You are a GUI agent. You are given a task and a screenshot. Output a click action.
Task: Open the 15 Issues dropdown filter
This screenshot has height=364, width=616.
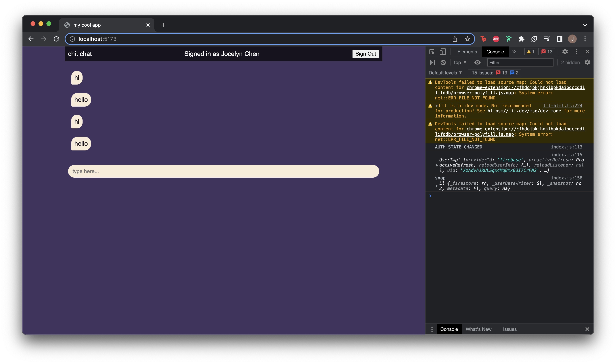[483, 72]
